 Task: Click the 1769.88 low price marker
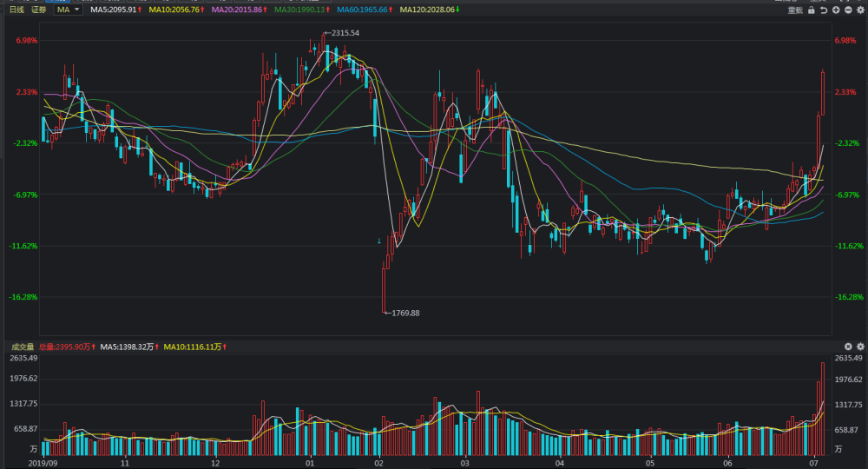[x=404, y=313]
